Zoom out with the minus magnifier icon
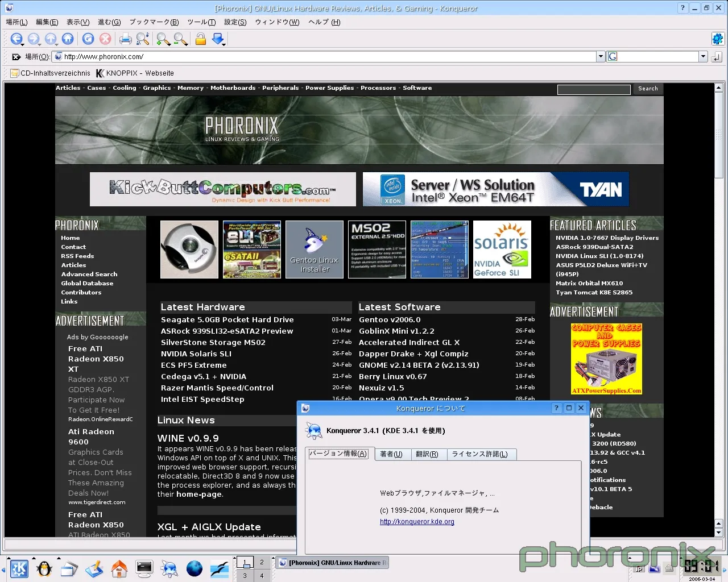 [181, 39]
